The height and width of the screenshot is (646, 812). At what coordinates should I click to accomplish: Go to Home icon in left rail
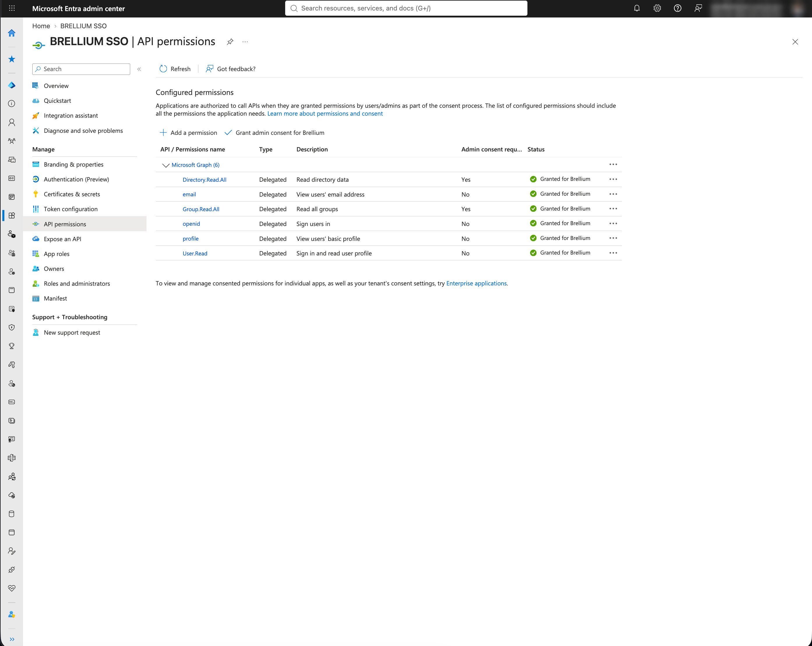tap(12, 33)
